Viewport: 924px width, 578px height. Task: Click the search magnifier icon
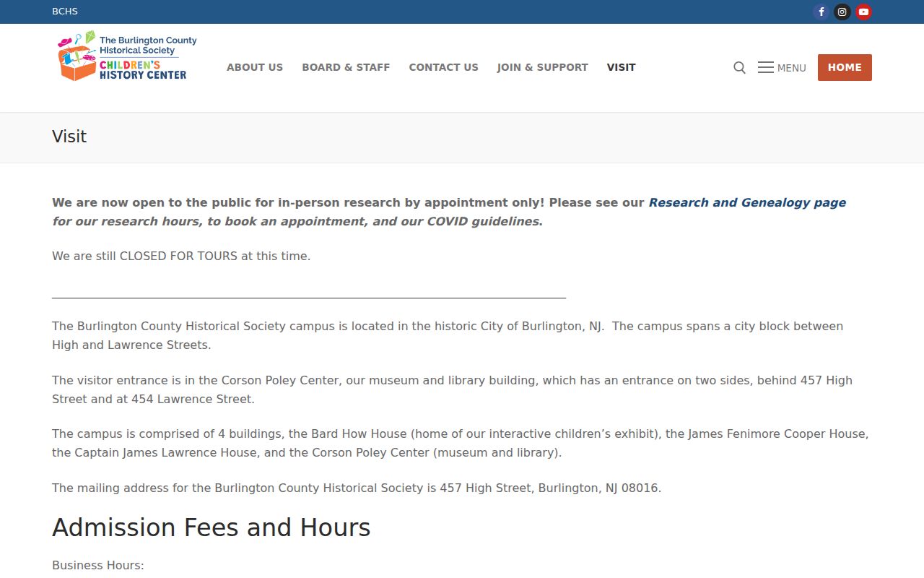point(739,67)
